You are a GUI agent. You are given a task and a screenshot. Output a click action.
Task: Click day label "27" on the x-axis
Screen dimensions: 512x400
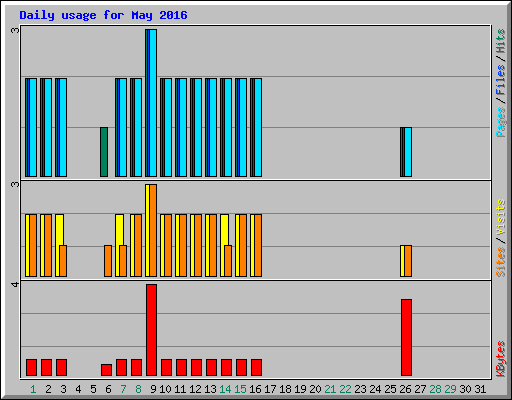pos(420,389)
